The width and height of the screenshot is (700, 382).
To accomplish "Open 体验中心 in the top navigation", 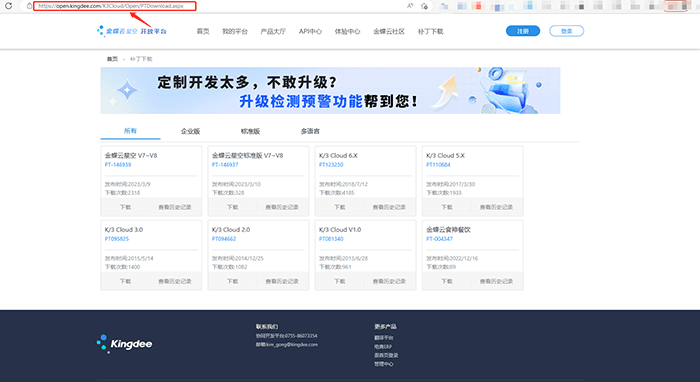I will (x=347, y=31).
